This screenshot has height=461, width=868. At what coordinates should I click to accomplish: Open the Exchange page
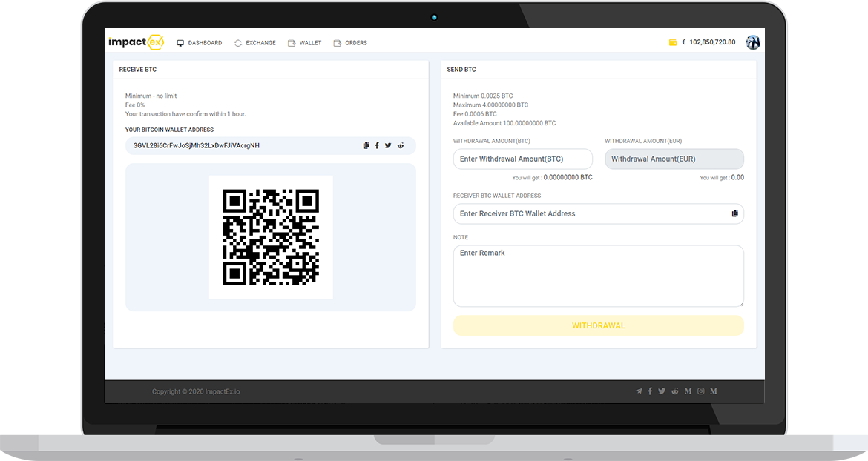click(x=255, y=43)
